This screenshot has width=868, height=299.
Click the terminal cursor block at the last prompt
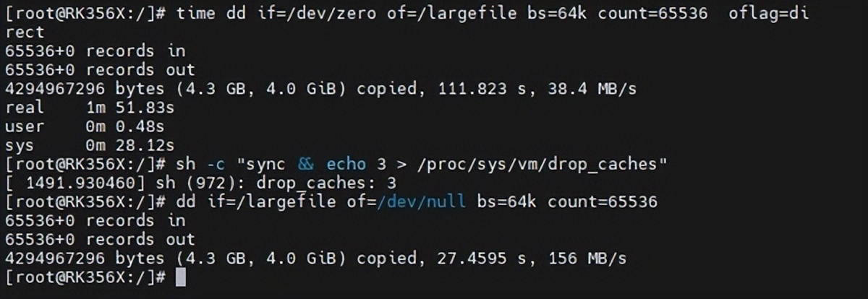(181, 277)
